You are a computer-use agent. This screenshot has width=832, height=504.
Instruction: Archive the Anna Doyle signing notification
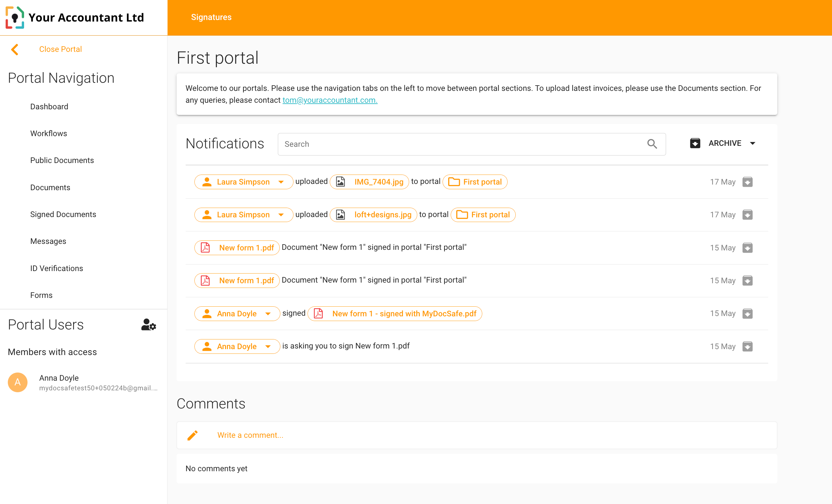click(x=748, y=314)
